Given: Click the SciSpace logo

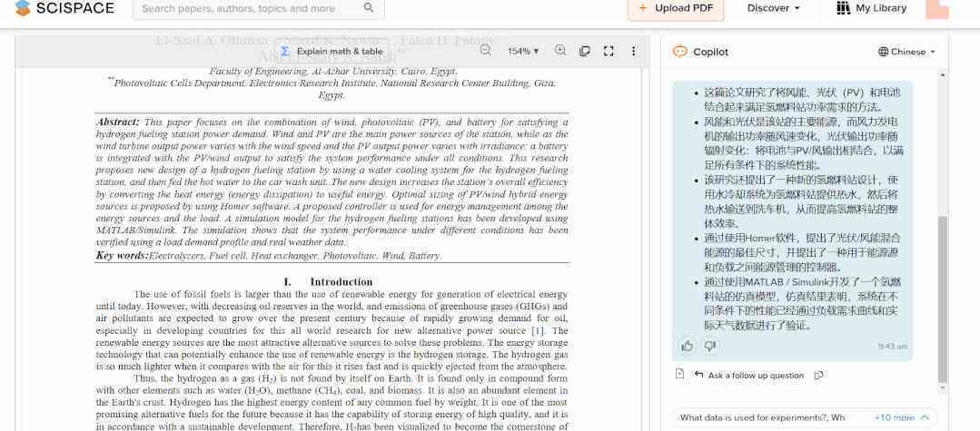Looking at the screenshot, I should 64,8.
